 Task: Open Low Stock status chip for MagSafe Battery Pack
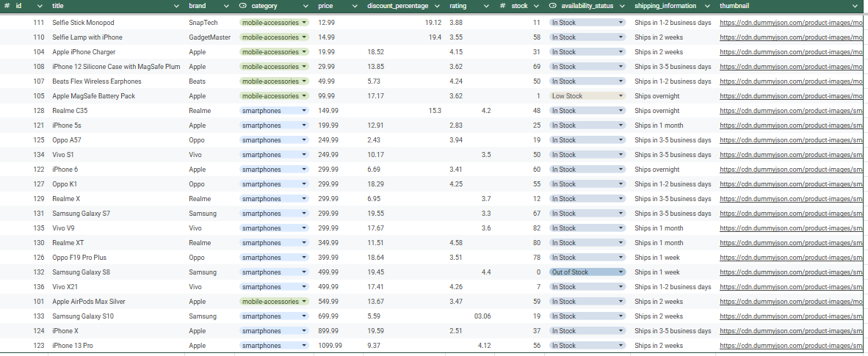pos(587,95)
